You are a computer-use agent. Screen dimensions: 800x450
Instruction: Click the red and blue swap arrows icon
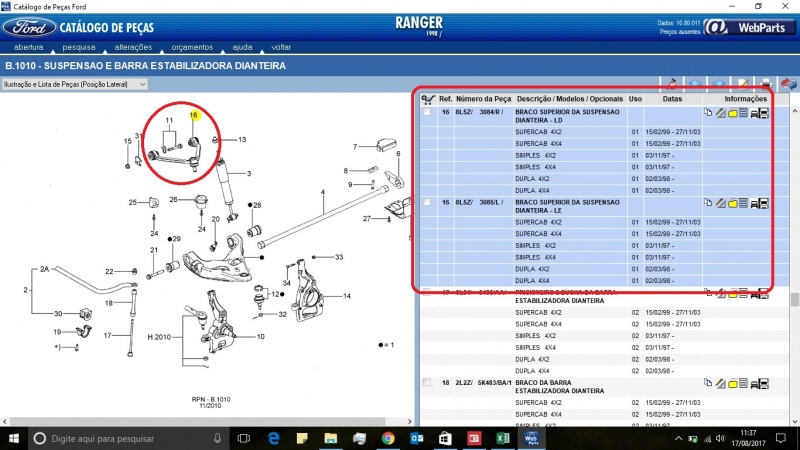click(x=789, y=83)
